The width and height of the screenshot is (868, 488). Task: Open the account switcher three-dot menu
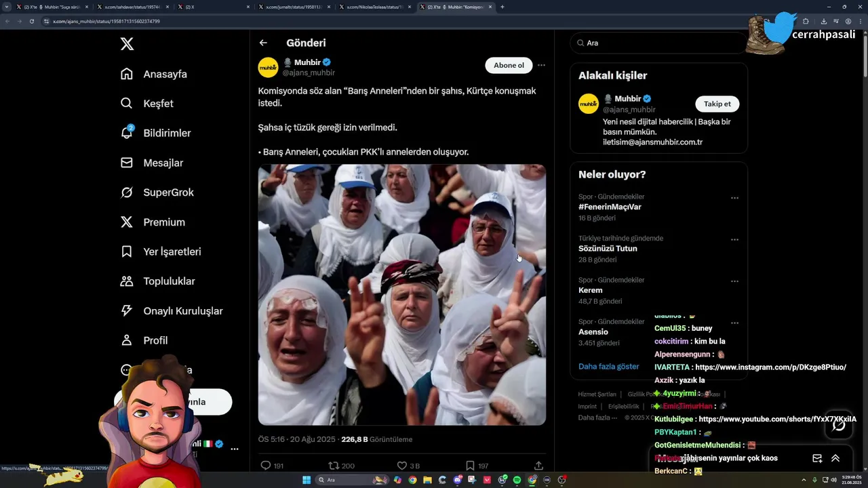235,449
